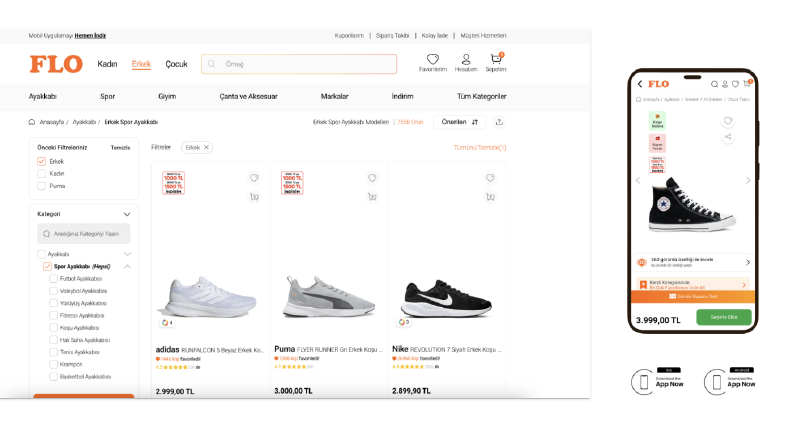
Task: Open the Hesabım account icon
Action: click(x=466, y=59)
